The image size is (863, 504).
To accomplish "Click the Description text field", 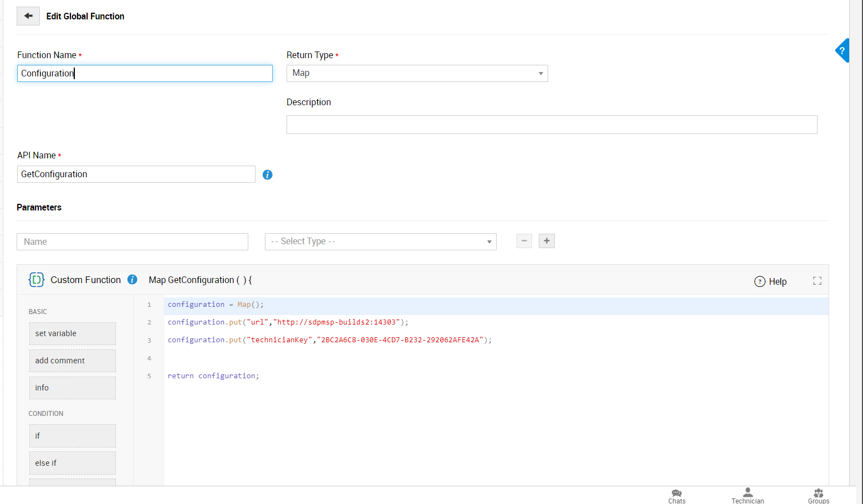I will (x=551, y=125).
